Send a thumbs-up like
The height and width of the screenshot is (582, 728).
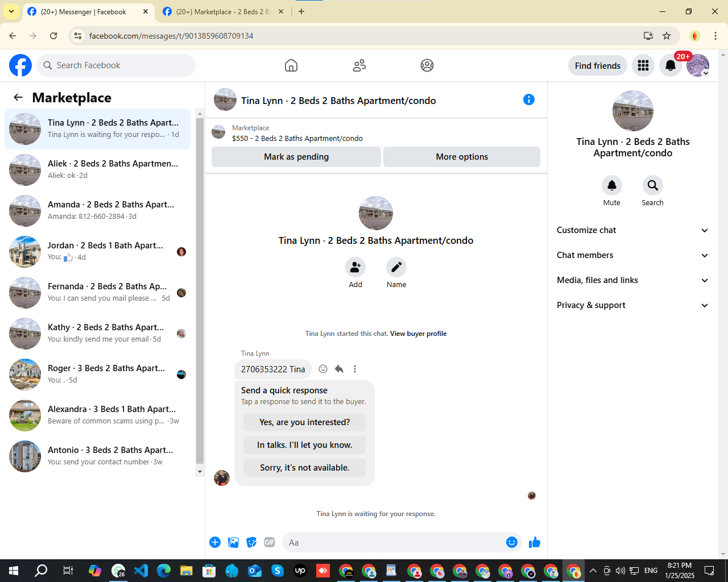point(535,542)
